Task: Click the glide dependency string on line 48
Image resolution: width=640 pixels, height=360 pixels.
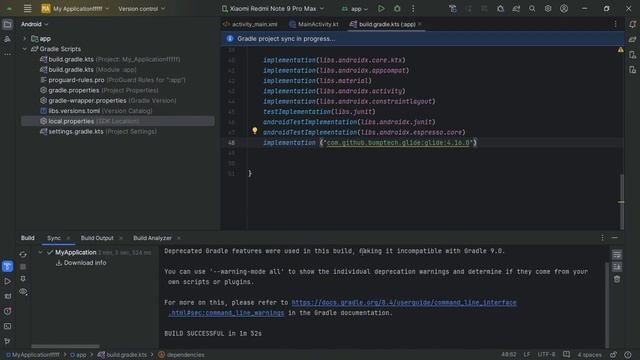Action: pos(398,143)
